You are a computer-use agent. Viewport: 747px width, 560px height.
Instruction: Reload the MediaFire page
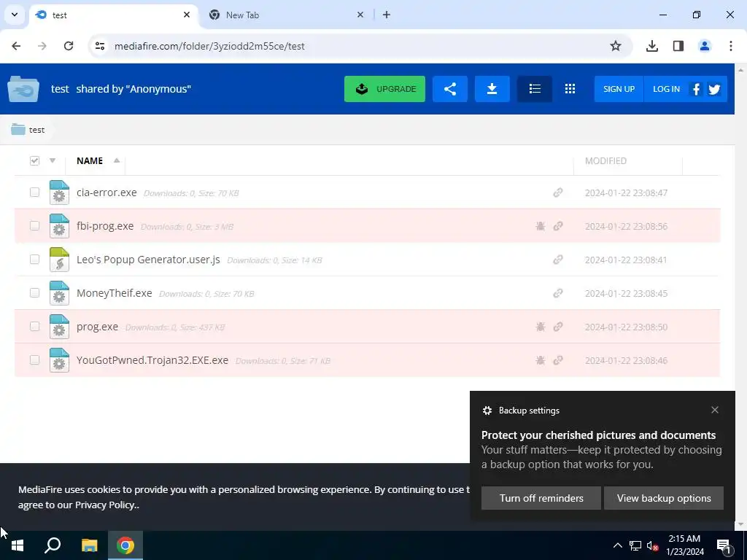point(69,46)
